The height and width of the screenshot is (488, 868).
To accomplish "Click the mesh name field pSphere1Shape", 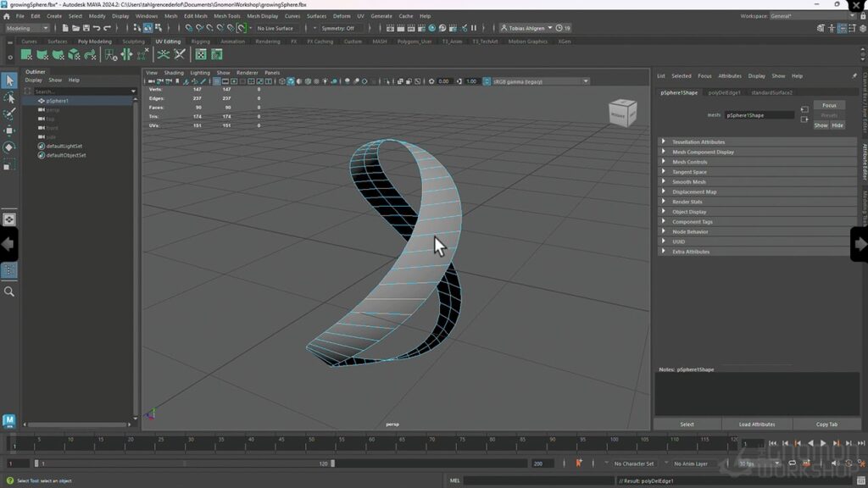I will (759, 115).
